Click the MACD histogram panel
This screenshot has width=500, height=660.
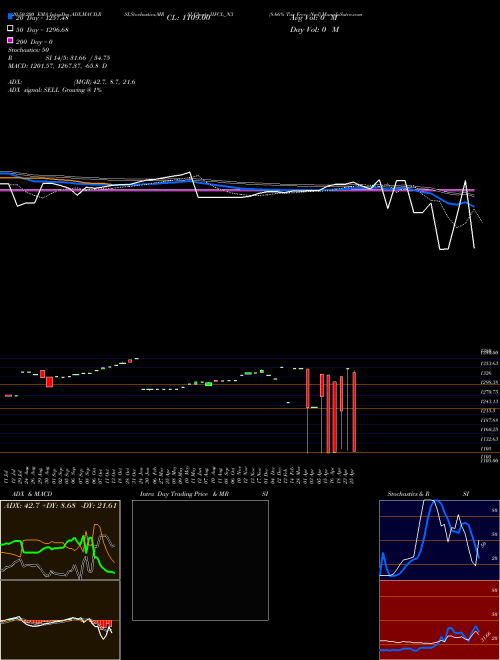click(x=60, y=620)
